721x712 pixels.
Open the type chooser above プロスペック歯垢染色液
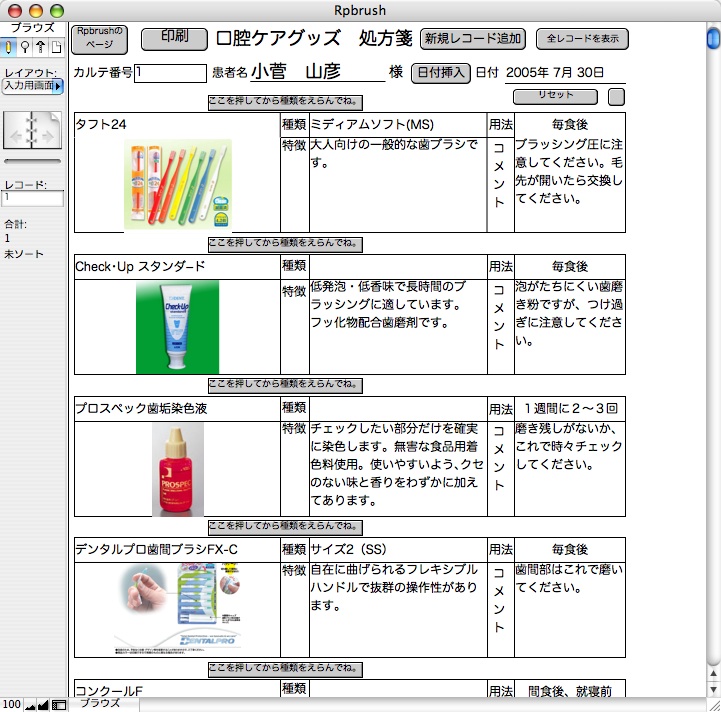[x=285, y=386]
